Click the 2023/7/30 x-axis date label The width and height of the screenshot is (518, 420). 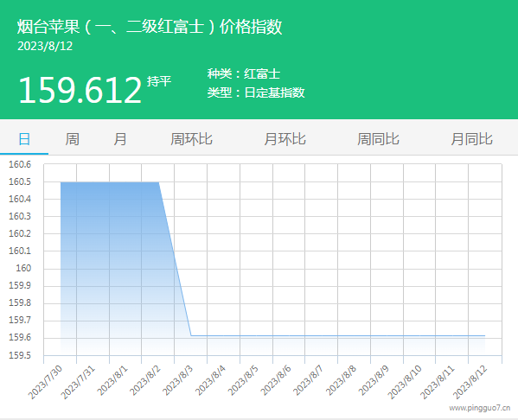(45, 382)
